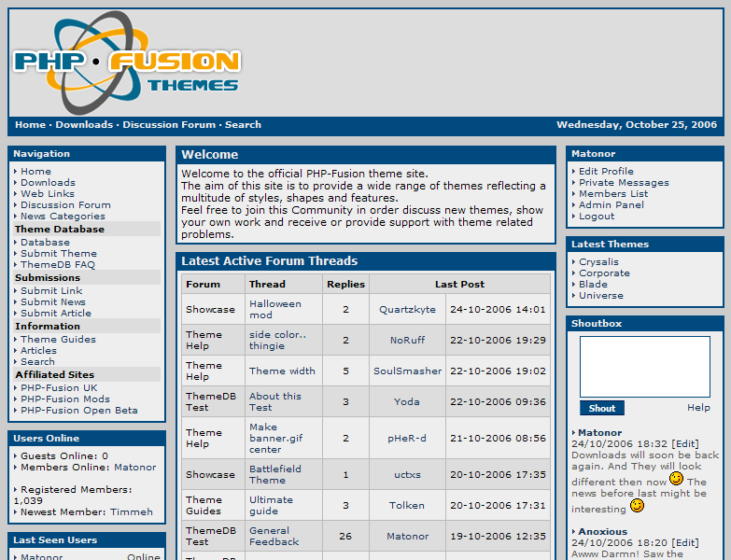Edit Matonor's shout from 18:32

(685, 444)
